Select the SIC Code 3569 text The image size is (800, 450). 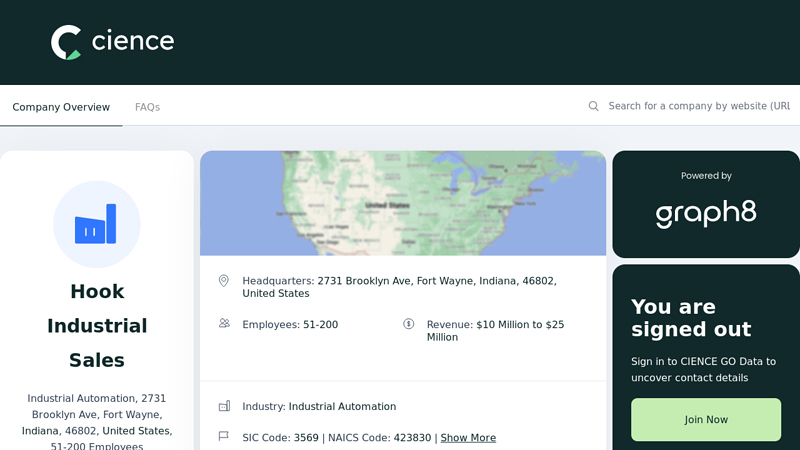tap(280, 438)
